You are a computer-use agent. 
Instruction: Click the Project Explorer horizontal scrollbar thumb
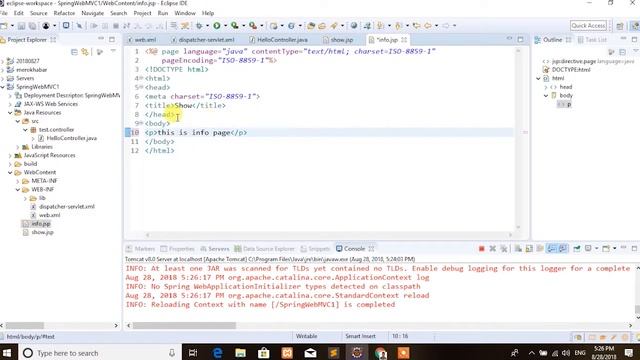pos(24,325)
